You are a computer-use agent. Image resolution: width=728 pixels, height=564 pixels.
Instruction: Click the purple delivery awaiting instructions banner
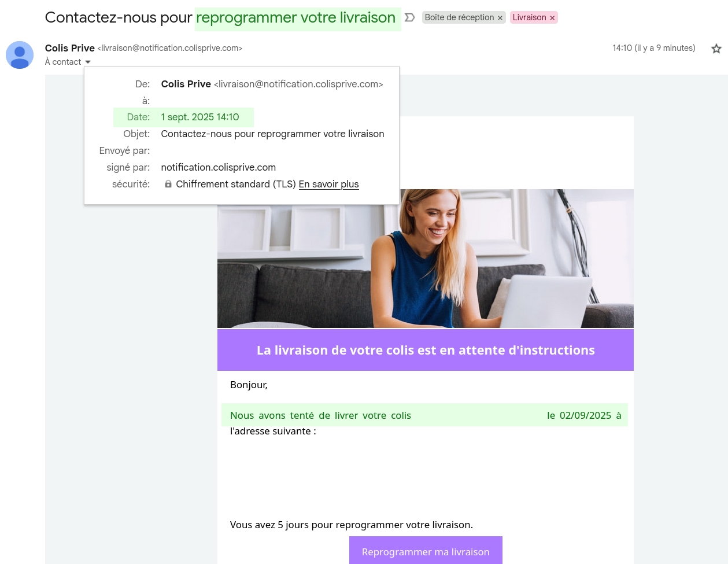coord(426,350)
